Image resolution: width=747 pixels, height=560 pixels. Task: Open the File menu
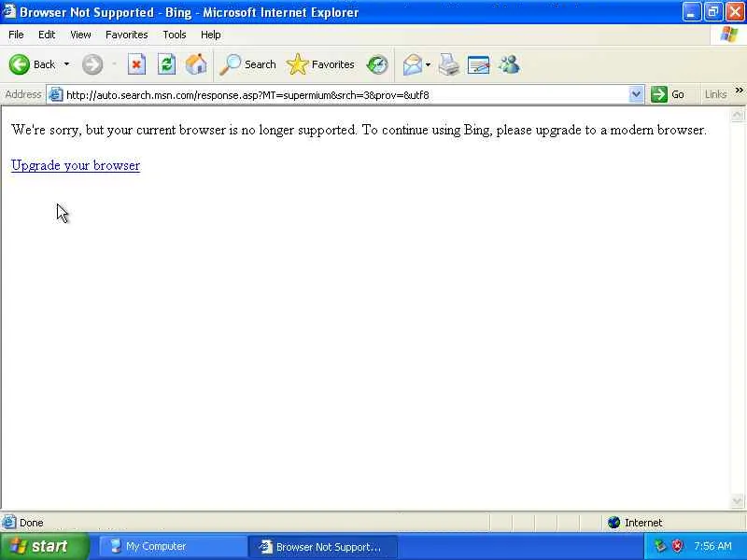click(x=16, y=35)
